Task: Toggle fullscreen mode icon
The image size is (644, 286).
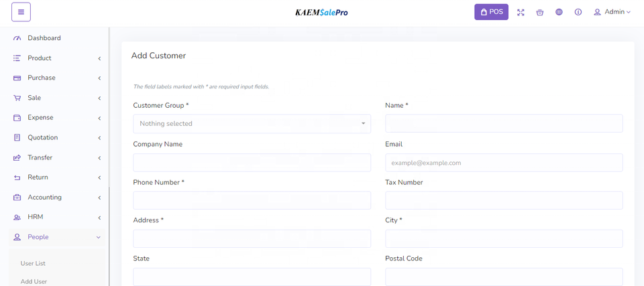Action: point(521,12)
